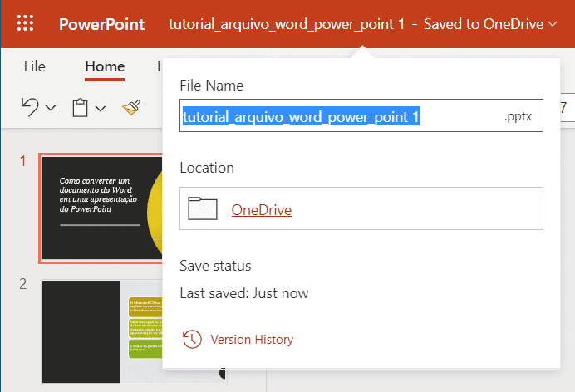Click the File Name text field
The image size is (575, 392).
[361, 115]
